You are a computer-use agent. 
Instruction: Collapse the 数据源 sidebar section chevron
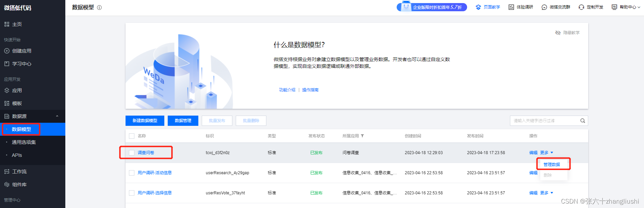[x=57, y=116]
